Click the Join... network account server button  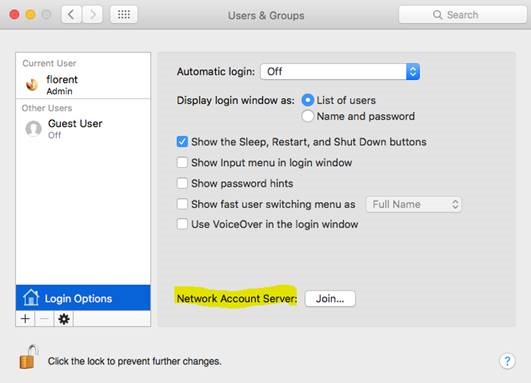(330, 299)
